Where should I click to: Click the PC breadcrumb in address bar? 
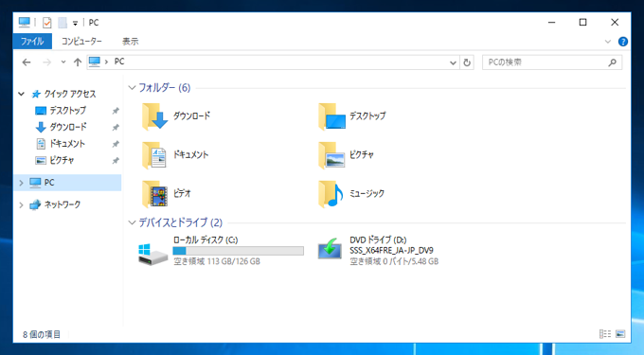click(119, 62)
